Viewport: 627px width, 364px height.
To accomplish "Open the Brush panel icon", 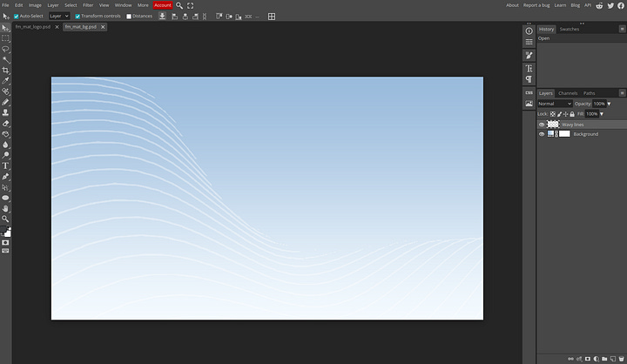I will 529,55.
